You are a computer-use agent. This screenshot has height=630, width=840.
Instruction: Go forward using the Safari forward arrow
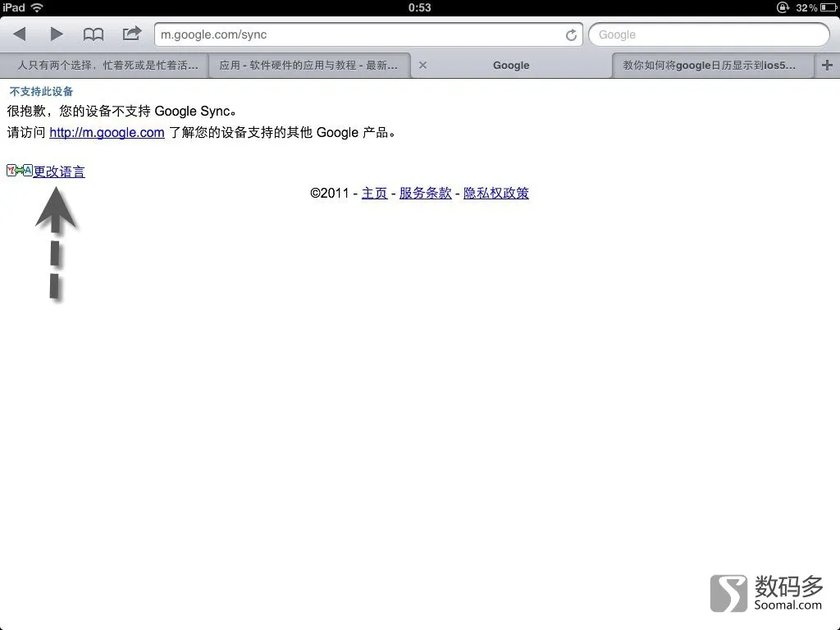[x=57, y=34]
